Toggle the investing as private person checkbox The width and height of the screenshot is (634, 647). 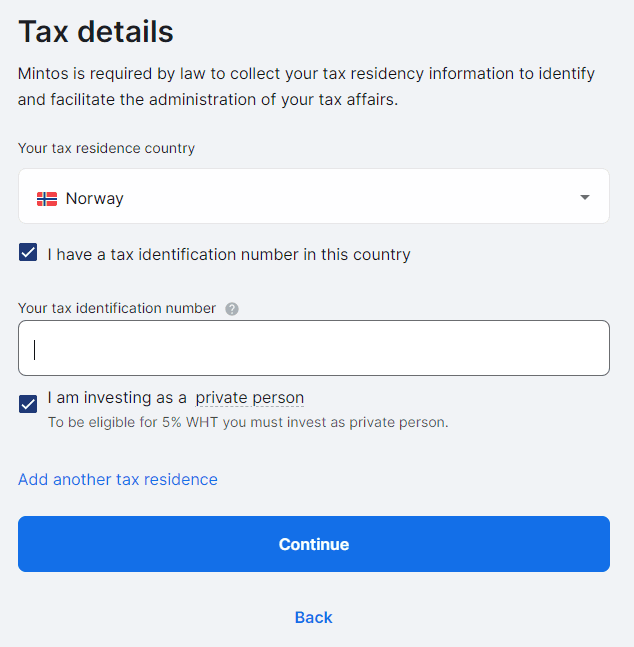[28, 404]
